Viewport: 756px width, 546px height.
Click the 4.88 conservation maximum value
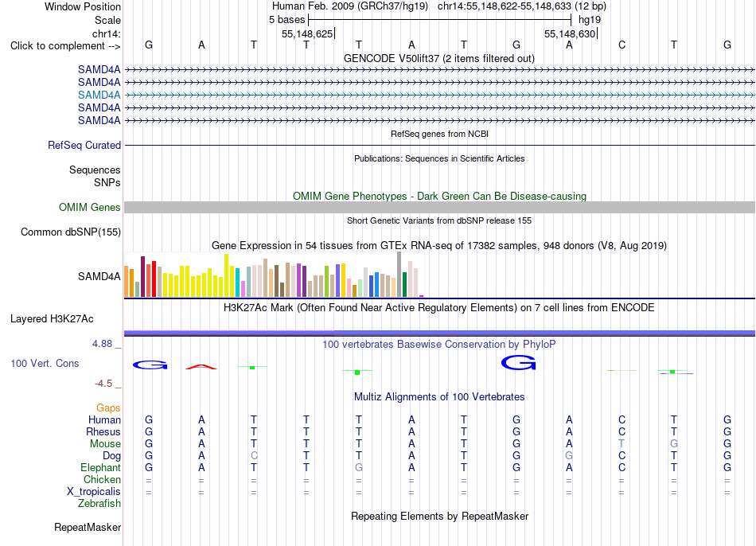[102, 344]
